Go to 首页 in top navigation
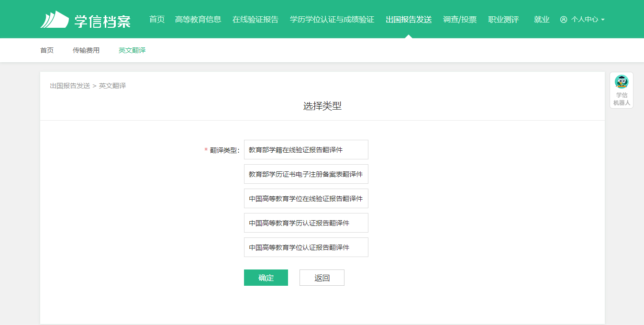Viewport: 644px width, 325px height. [157, 20]
